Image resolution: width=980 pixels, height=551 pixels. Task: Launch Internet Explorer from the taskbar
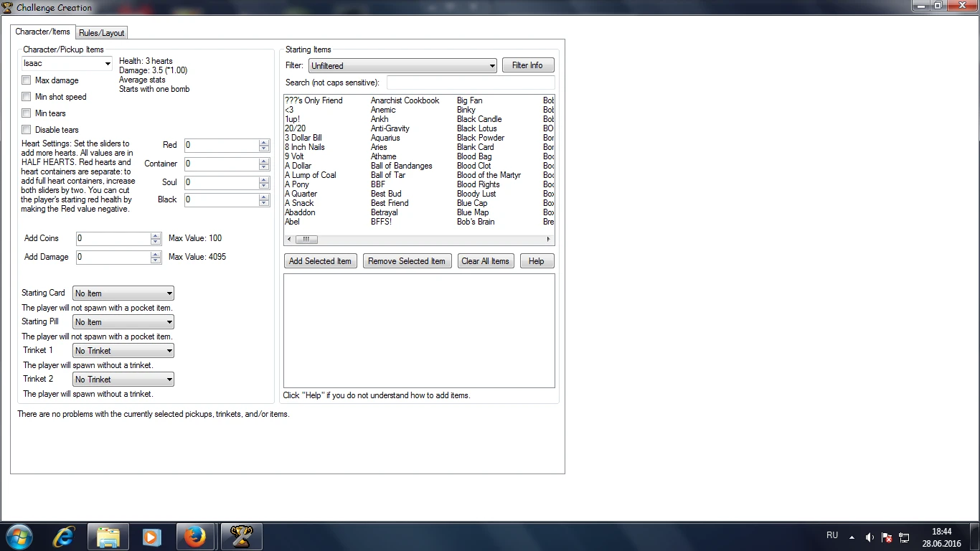[65, 537]
